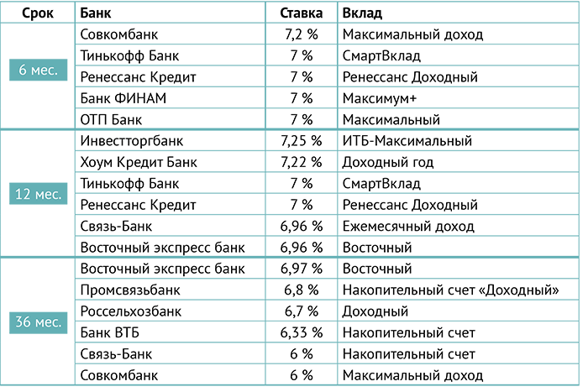Click the "Россельхозбанк" cell
Viewport: 588px width, 392px height.
tap(130, 311)
